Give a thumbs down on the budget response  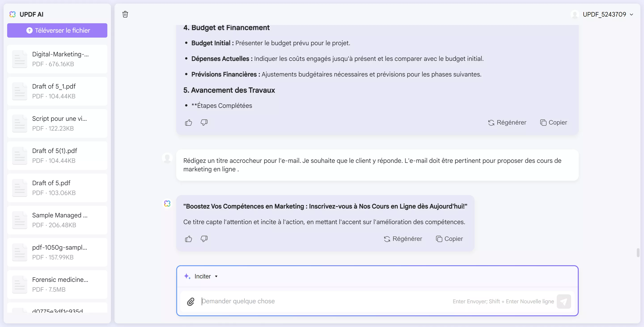click(204, 123)
